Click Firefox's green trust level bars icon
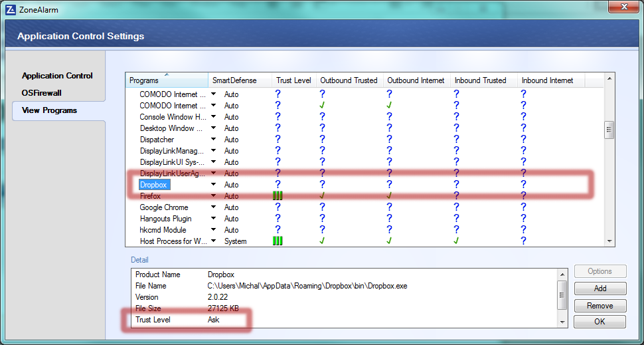Viewport: 644px width, 345px height. 278,196
